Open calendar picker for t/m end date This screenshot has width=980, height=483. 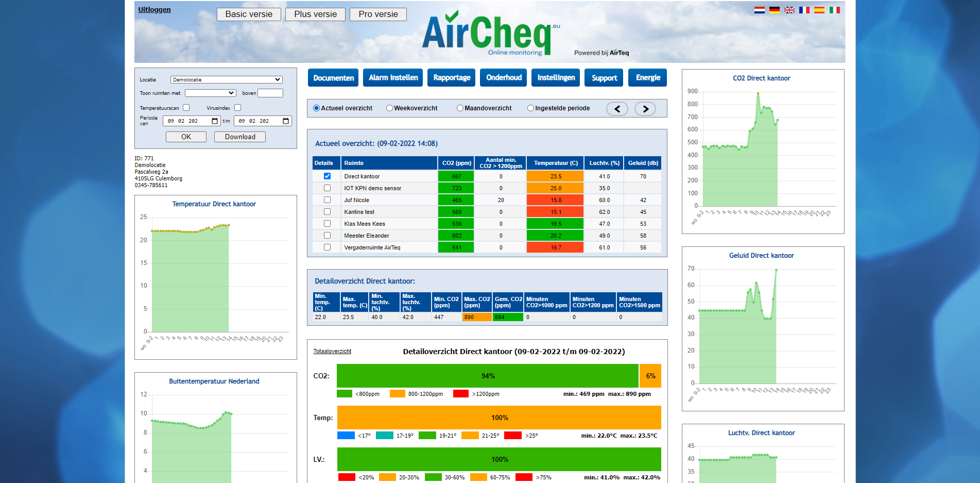(x=286, y=121)
